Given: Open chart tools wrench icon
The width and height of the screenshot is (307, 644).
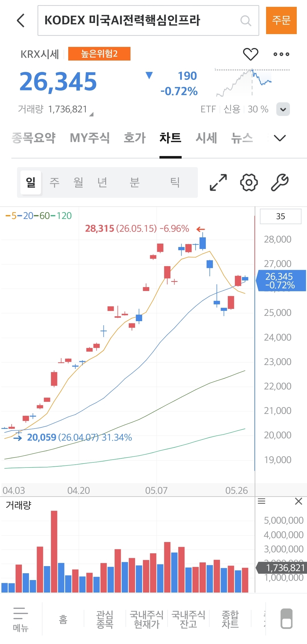Looking at the screenshot, I should tap(280, 182).
